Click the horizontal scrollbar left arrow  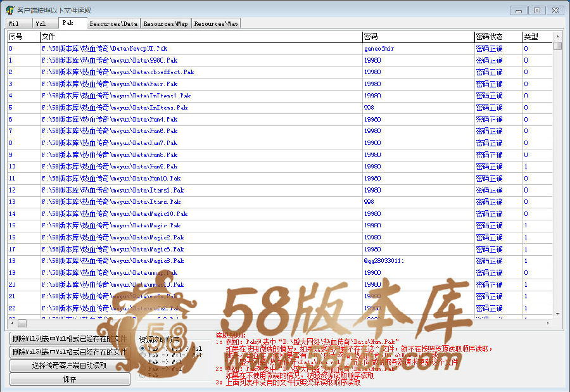point(12,323)
